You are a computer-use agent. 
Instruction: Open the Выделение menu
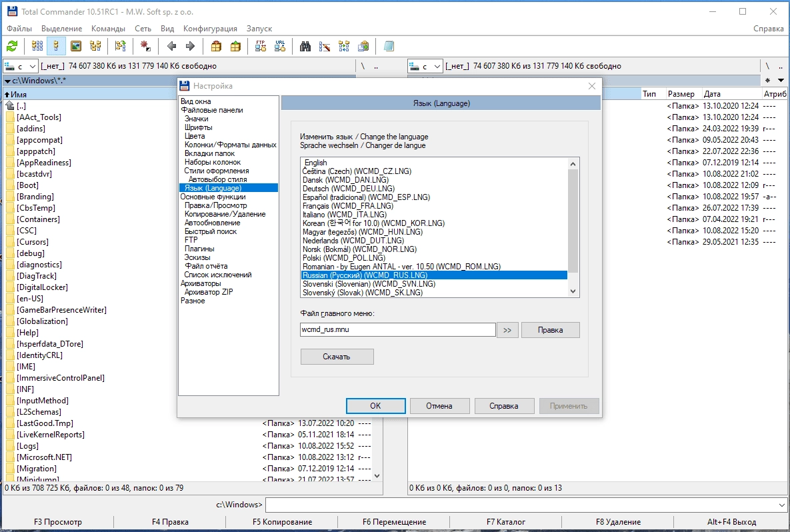point(61,29)
